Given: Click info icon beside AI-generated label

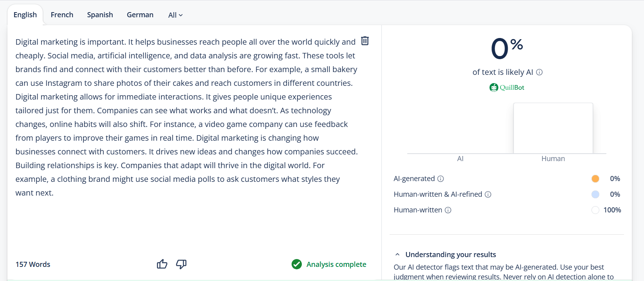Looking at the screenshot, I should tap(441, 179).
